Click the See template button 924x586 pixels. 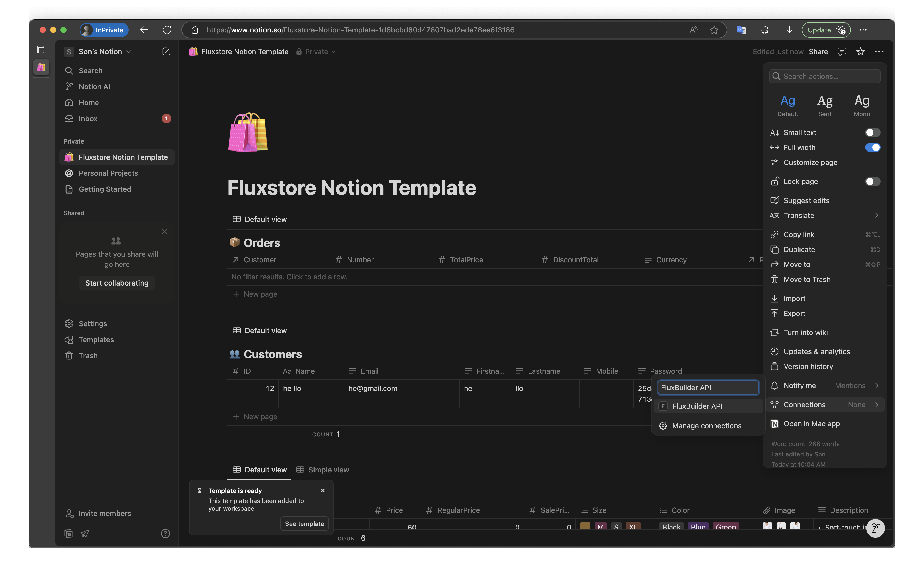coord(304,523)
